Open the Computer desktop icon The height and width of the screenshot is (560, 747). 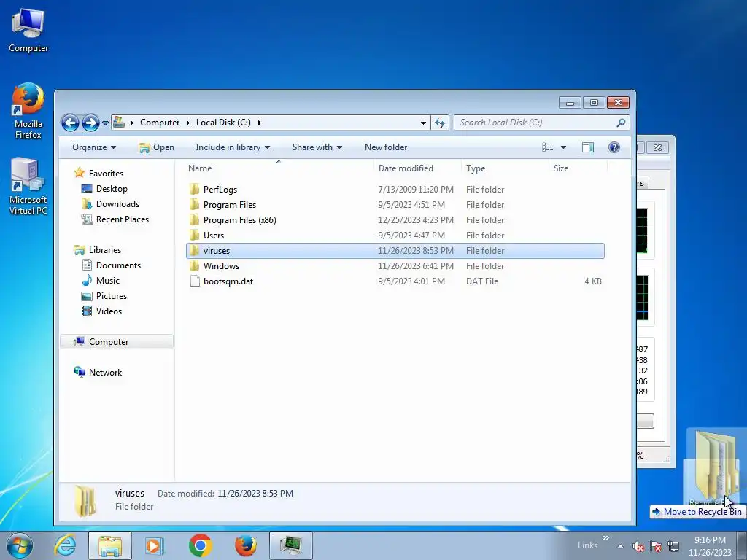click(28, 31)
